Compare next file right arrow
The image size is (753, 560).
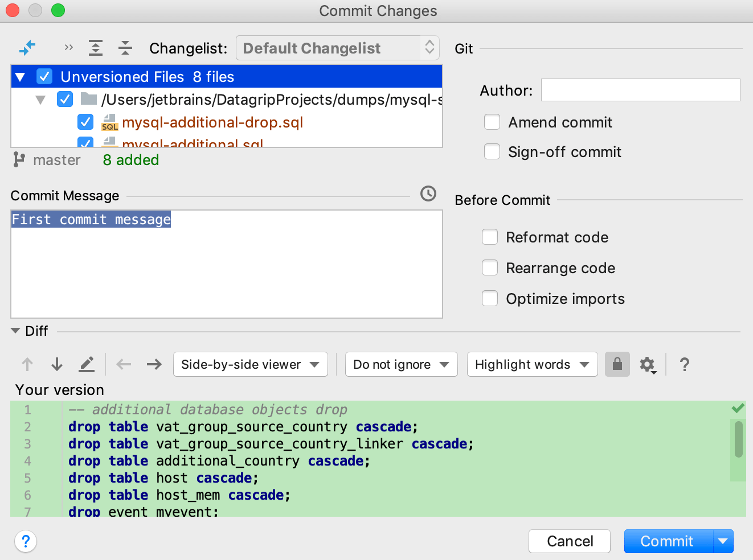click(x=154, y=364)
